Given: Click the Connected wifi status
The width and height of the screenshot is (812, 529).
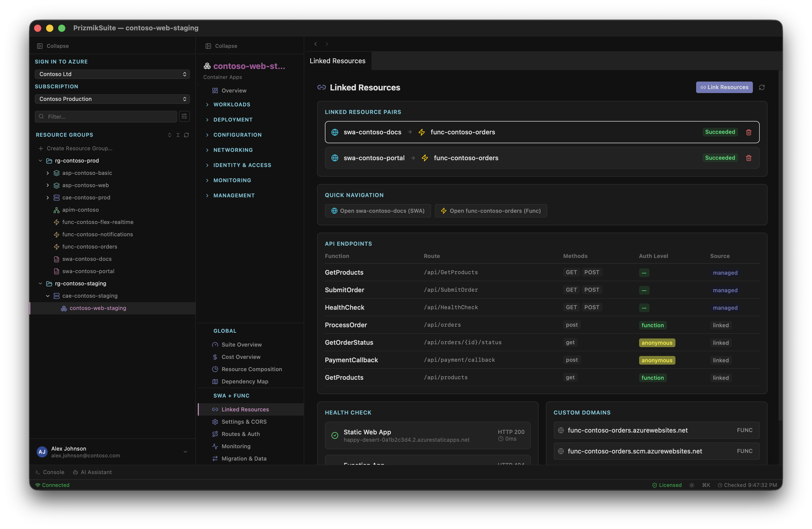Looking at the screenshot, I should click(x=52, y=485).
